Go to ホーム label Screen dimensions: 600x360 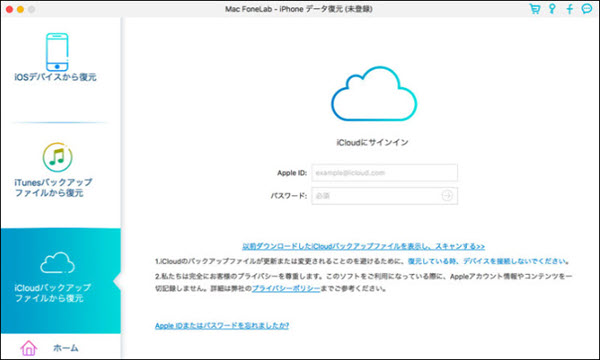(x=66, y=348)
